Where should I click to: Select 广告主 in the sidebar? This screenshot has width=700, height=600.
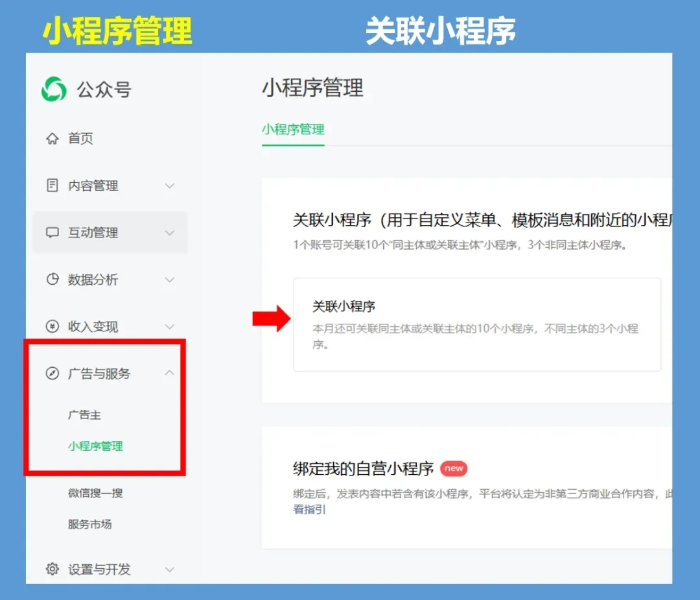[85, 414]
